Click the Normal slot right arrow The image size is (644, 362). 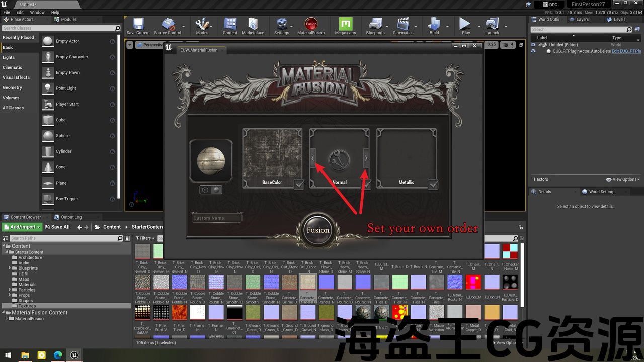point(366,158)
